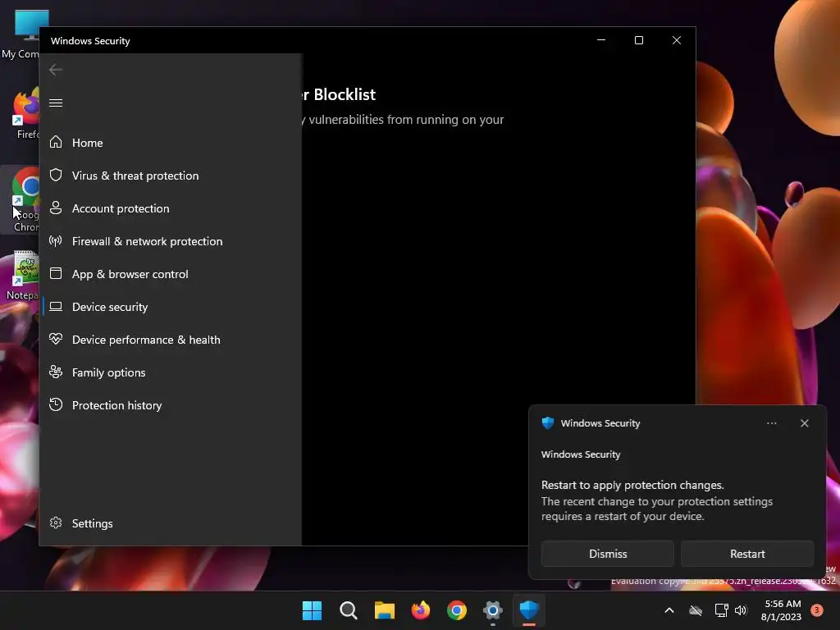840x630 pixels.
Task: Go to Family options
Action: point(109,372)
